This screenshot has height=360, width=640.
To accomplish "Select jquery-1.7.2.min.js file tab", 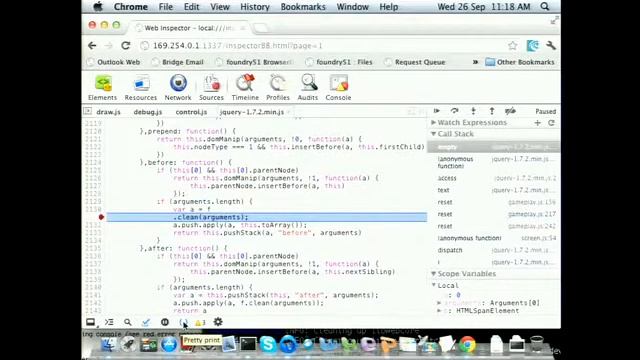I will [251, 112].
